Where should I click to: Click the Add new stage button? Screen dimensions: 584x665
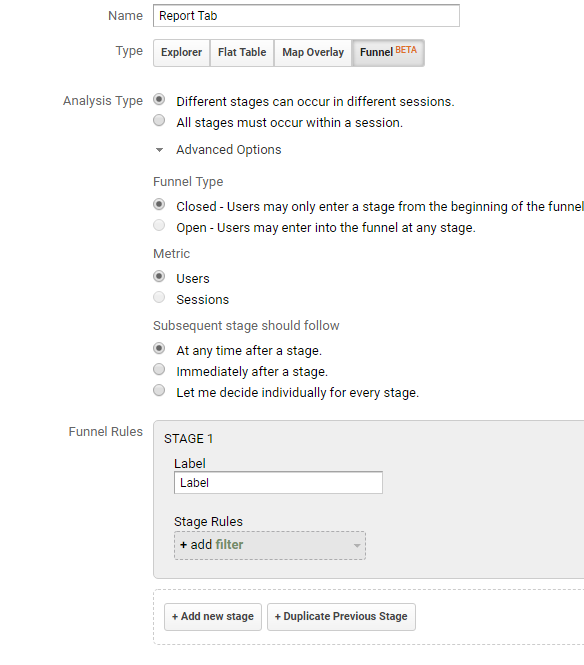[x=213, y=617]
